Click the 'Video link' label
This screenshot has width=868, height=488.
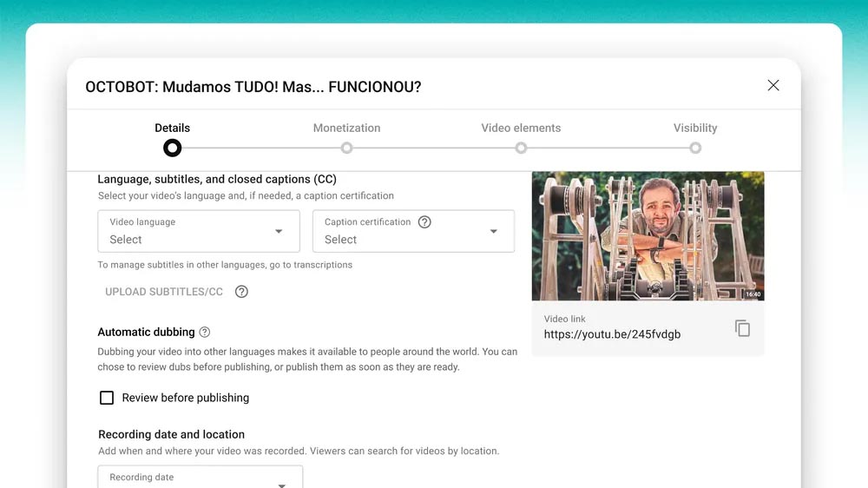(x=565, y=319)
